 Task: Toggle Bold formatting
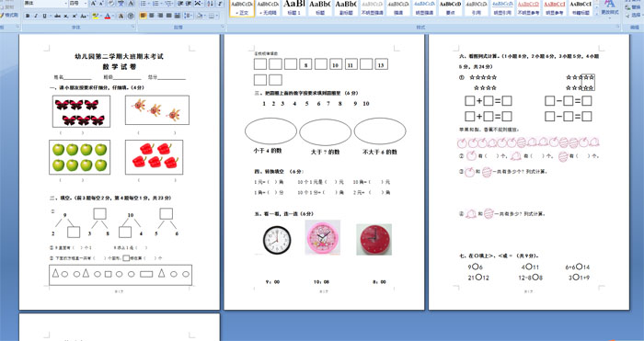pyautogui.click(x=28, y=16)
